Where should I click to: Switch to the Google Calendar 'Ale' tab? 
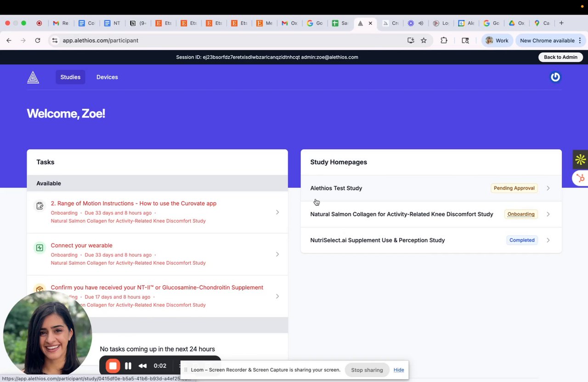pos(466,23)
